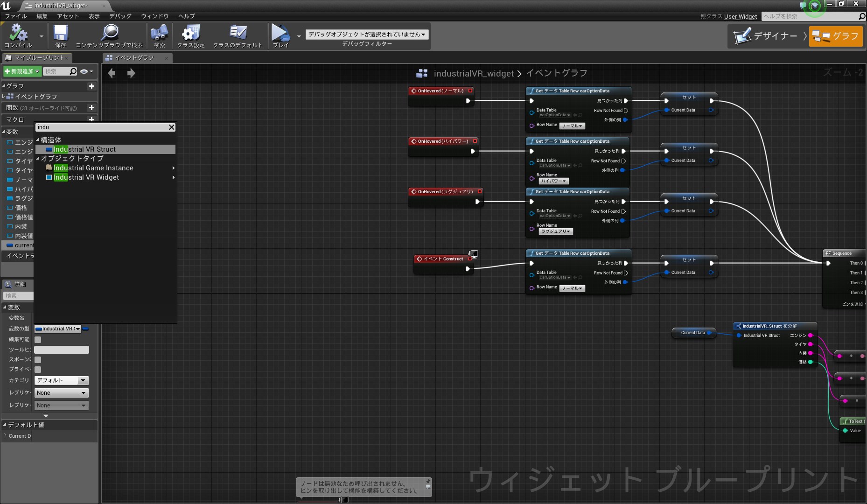
Task: Open the プレイ options dropdown arrow
Action: coord(299,36)
